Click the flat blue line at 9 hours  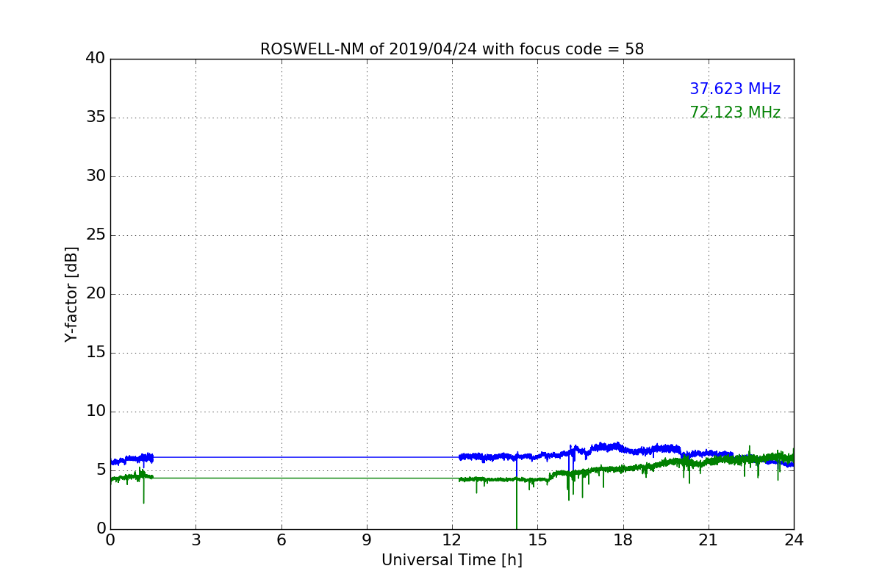367,457
